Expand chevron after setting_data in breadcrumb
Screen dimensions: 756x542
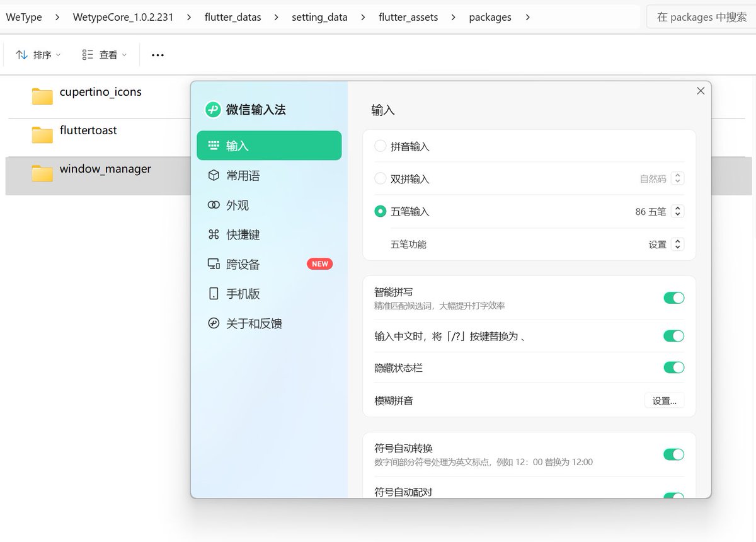(363, 17)
